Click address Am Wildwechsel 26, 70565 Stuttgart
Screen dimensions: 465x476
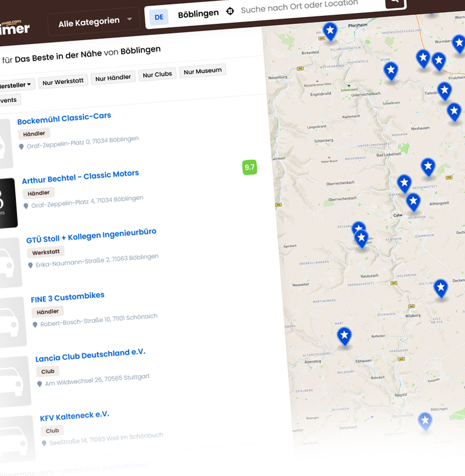tap(97, 380)
